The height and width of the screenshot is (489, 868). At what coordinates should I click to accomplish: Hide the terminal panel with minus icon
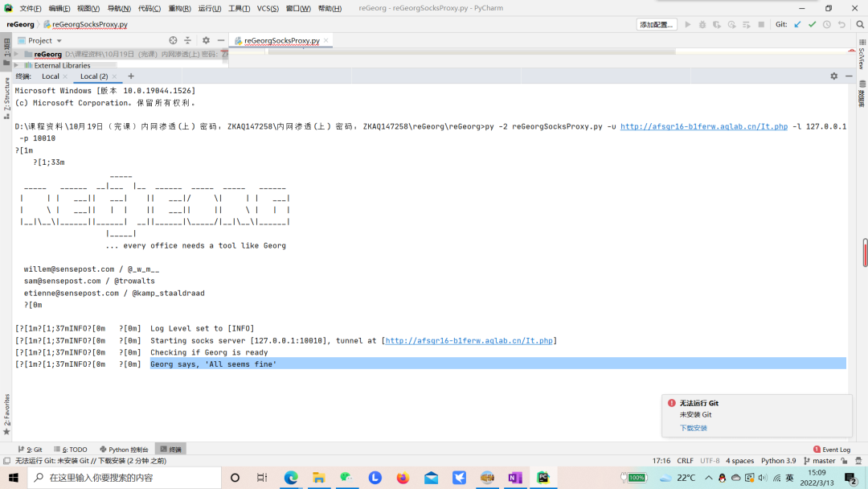[x=849, y=76]
